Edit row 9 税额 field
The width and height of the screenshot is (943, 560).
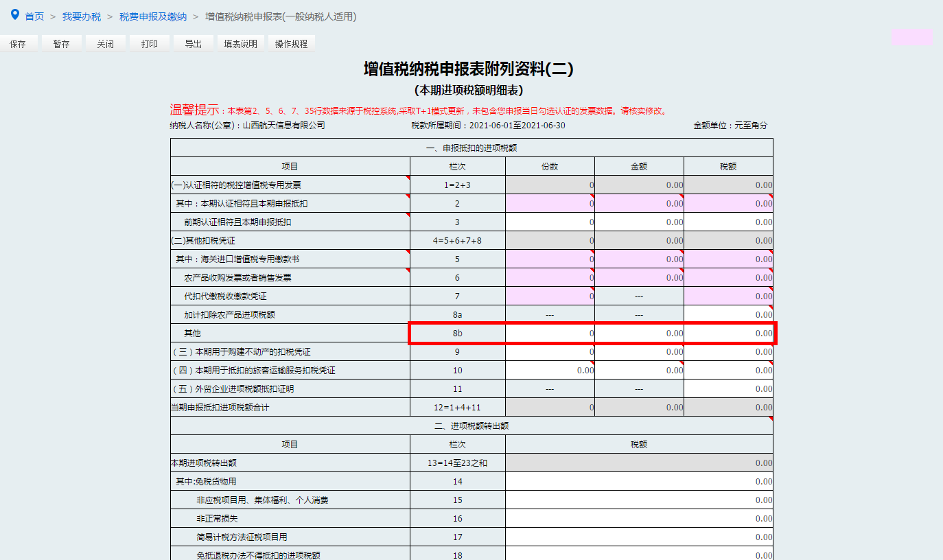(x=729, y=352)
